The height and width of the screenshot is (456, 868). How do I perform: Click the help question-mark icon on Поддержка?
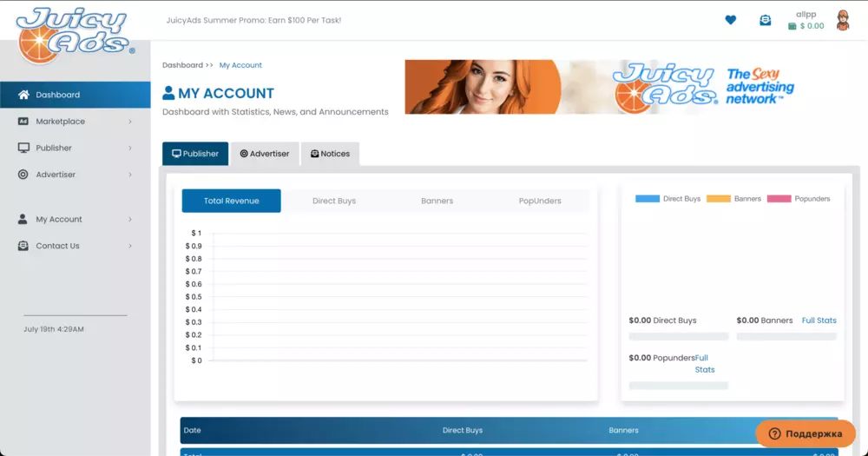click(774, 433)
